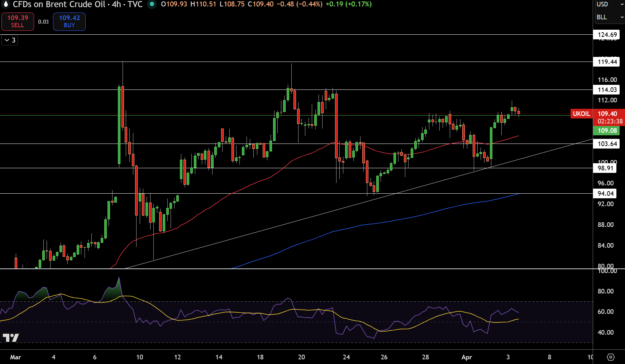Click the red 109.40 current price label

[607, 113]
